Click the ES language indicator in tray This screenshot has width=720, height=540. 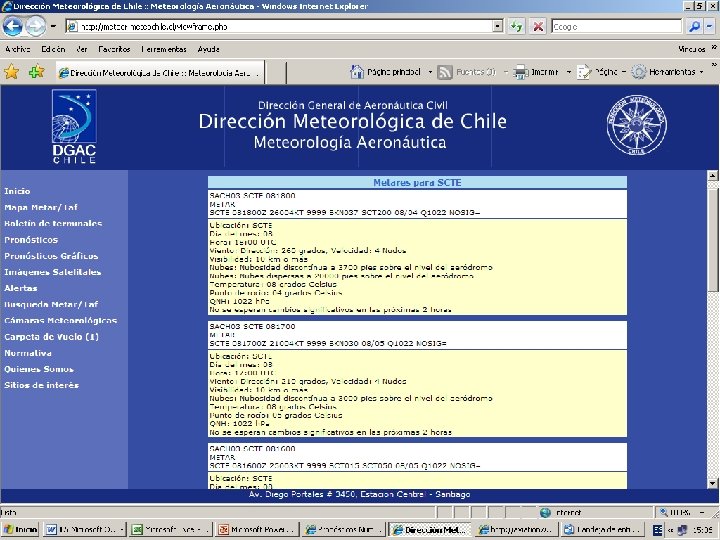click(658, 530)
